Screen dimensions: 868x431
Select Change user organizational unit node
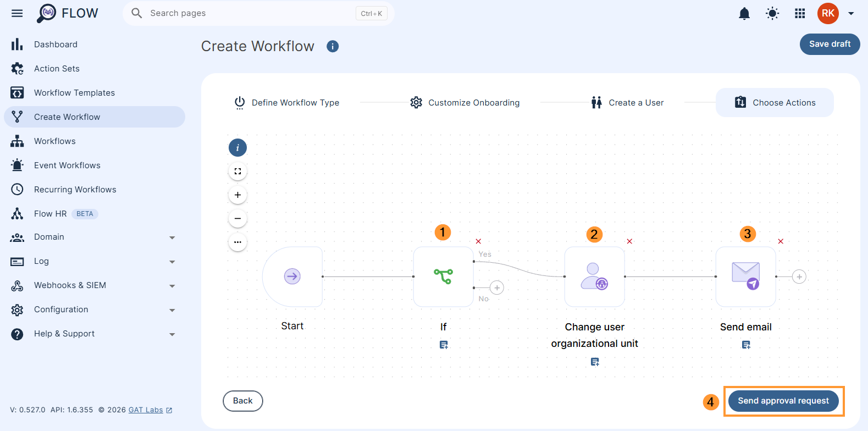[595, 277]
